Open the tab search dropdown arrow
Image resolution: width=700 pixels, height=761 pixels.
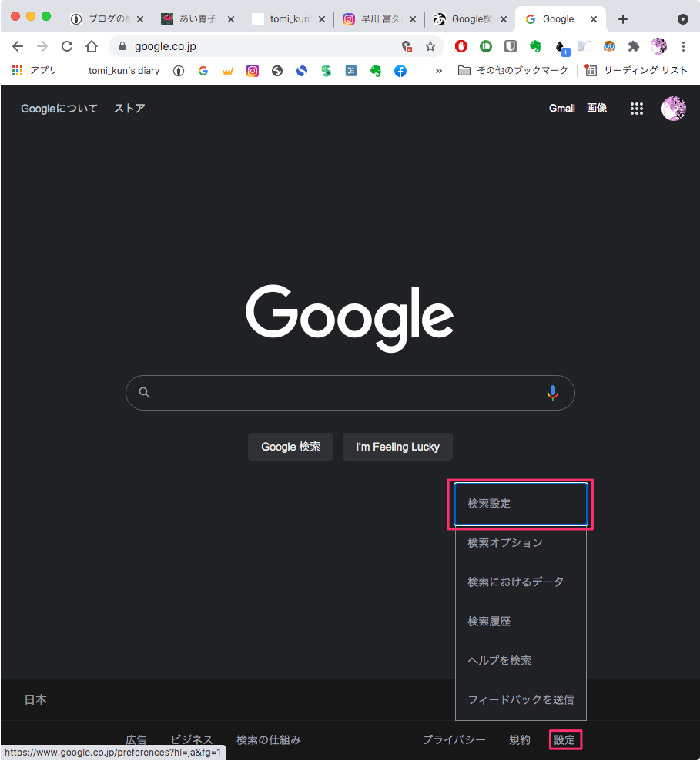[682, 19]
